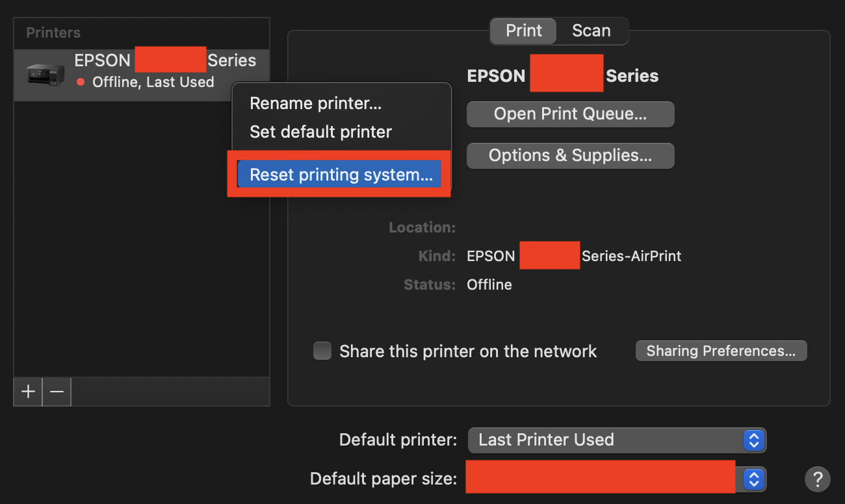Click the remove printer minus button

57,392
